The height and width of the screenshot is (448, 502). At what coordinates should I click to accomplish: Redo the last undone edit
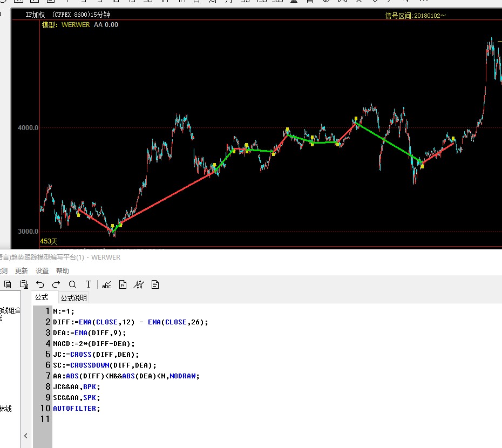56,284
